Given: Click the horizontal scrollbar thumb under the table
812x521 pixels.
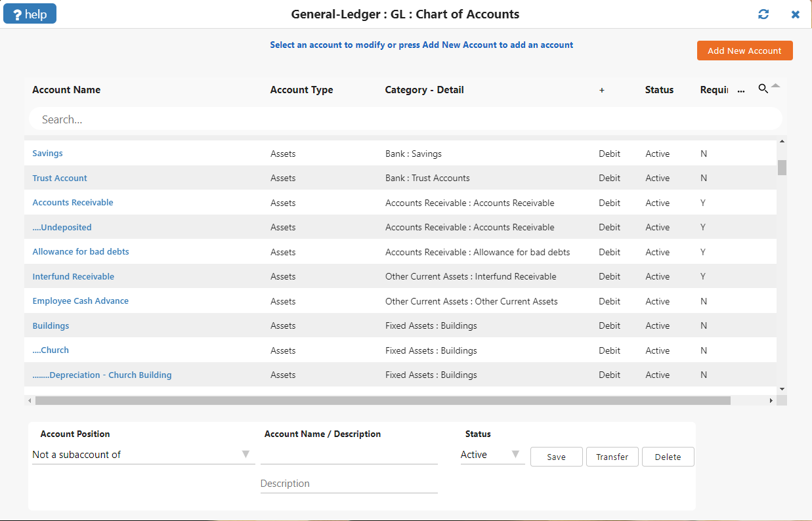Looking at the screenshot, I should coord(383,400).
